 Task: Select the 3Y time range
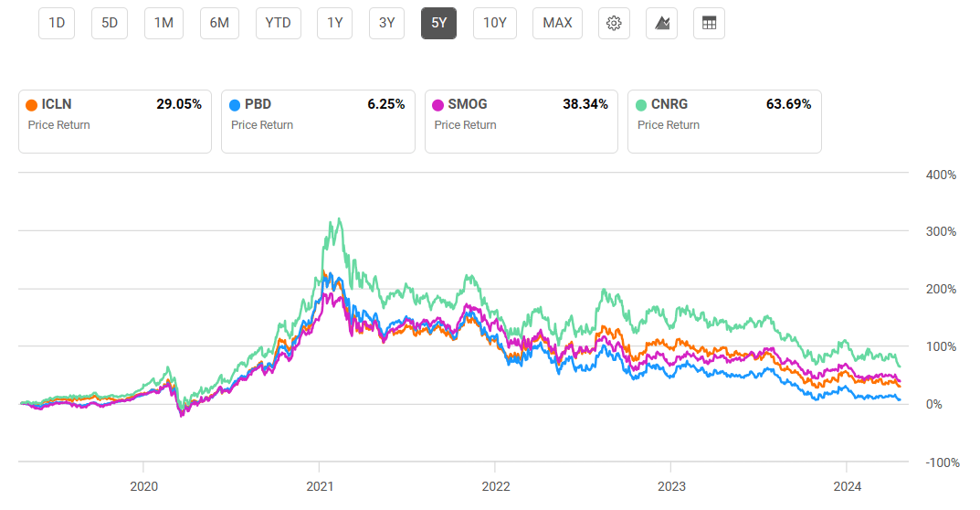point(387,23)
